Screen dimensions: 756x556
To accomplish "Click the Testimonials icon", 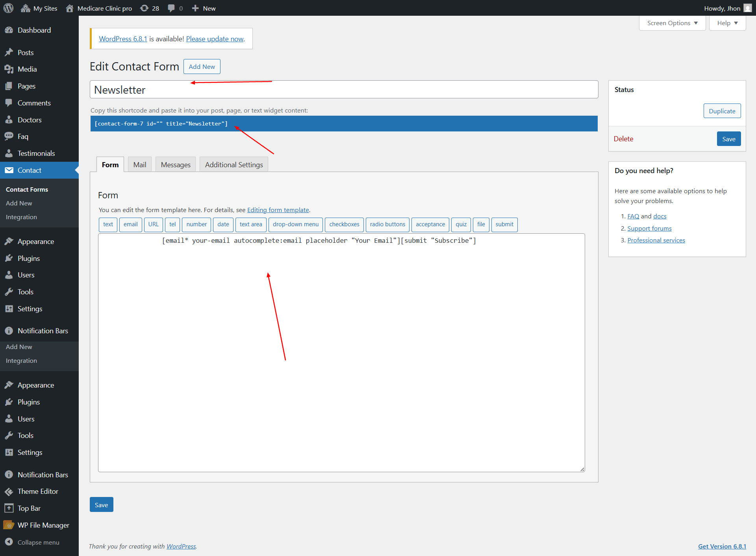I will click(x=9, y=153).
